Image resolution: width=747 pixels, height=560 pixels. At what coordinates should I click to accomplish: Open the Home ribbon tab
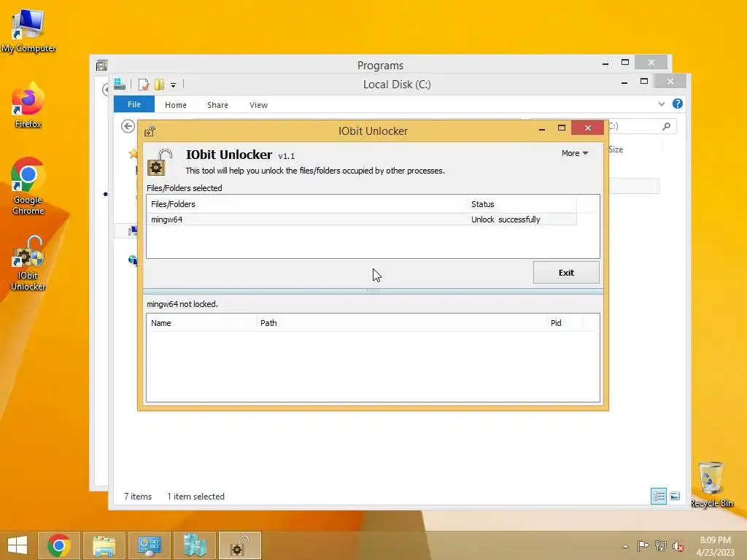coord(176,105)
